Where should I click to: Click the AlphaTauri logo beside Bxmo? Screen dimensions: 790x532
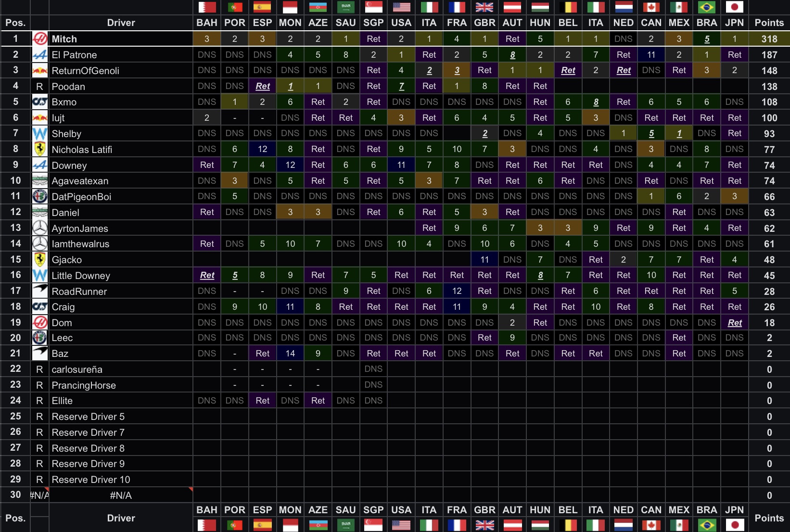(x=39, y=102)
